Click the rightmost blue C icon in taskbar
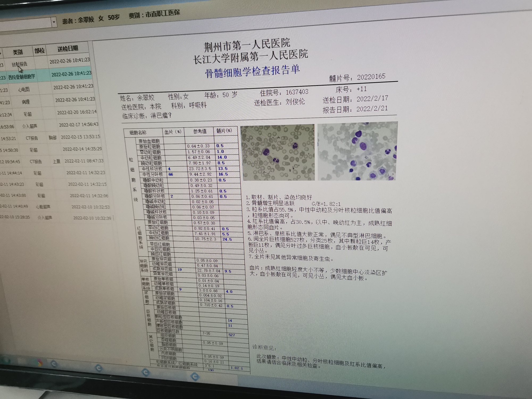 click(195, 376)
